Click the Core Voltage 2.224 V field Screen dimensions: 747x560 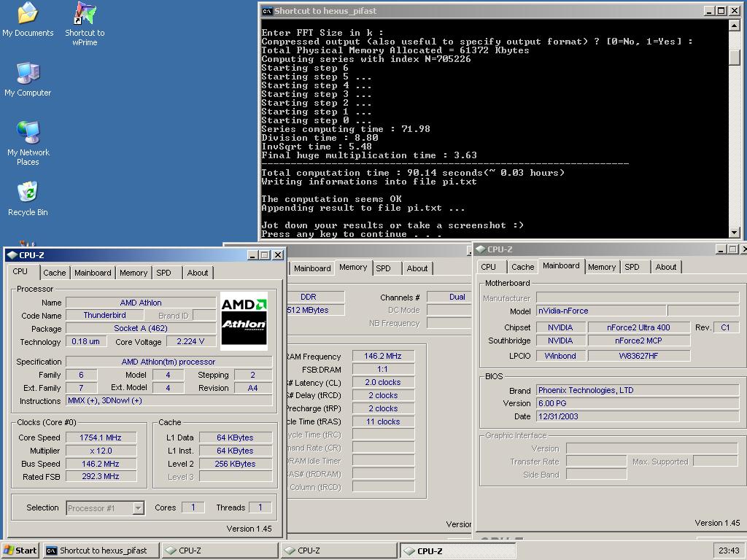[x=190, y=341]
